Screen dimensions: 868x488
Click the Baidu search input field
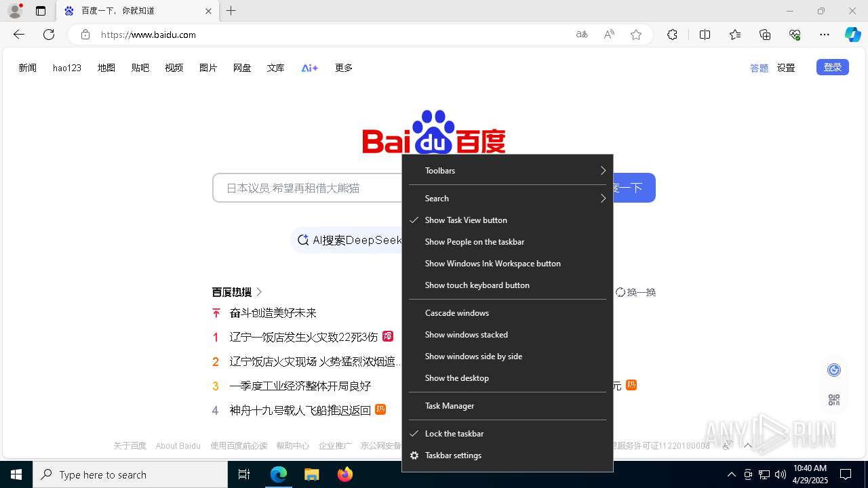tap(308, 188)
